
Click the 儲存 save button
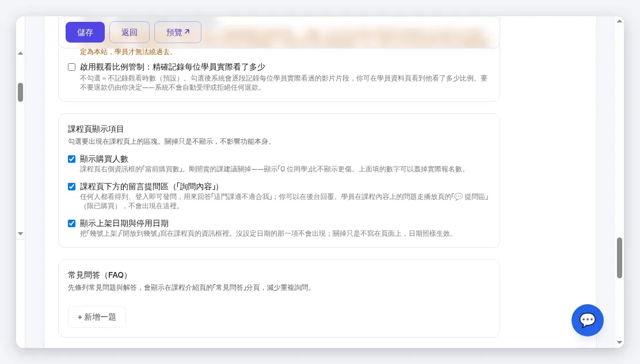click(85, 32)
